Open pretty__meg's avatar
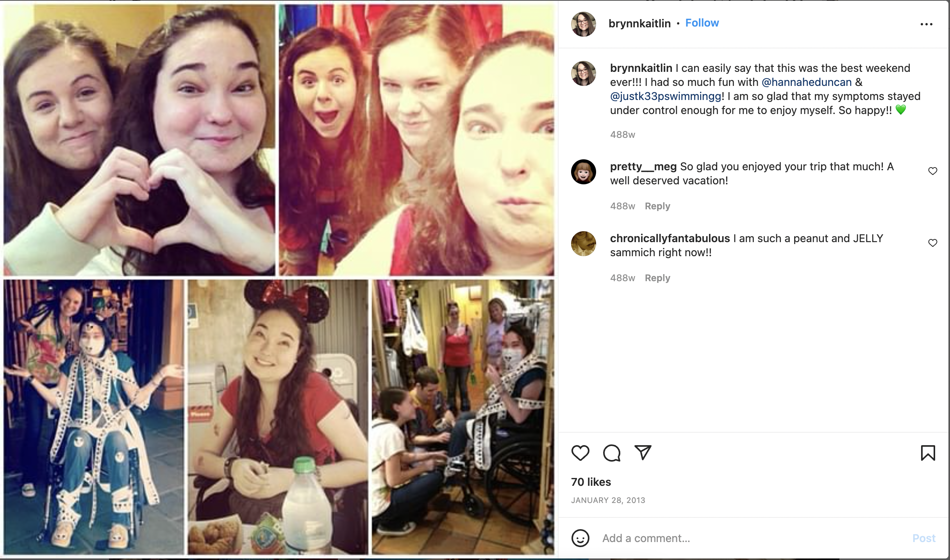This screenshot has height=560, width=950. pyautogui.click(x=583, y=172)
